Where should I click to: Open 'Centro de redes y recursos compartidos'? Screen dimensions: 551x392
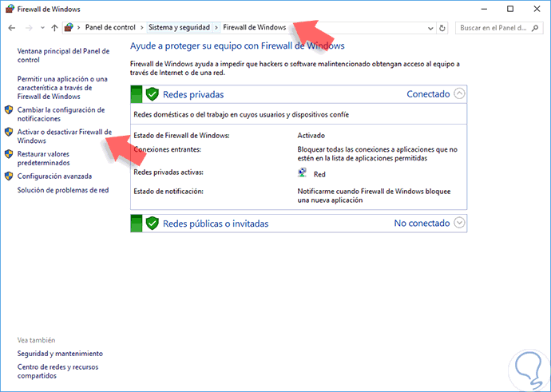pyautogui.click(x=57, y=371)
